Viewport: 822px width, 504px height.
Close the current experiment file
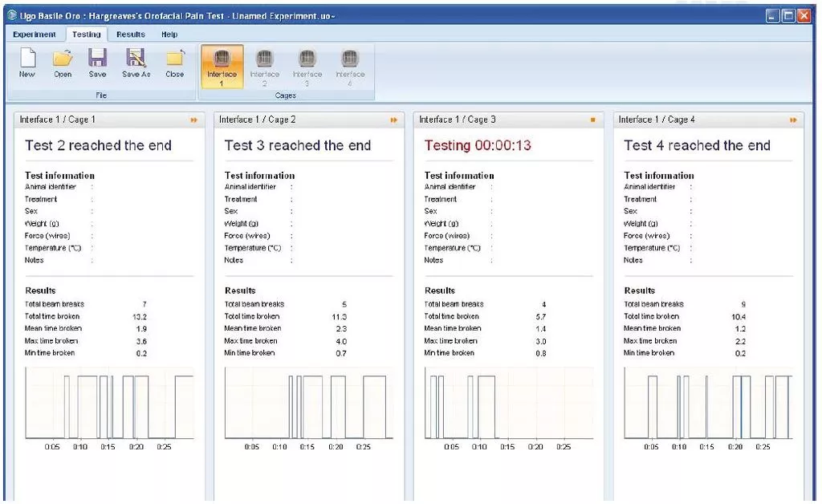pos(174,63)
